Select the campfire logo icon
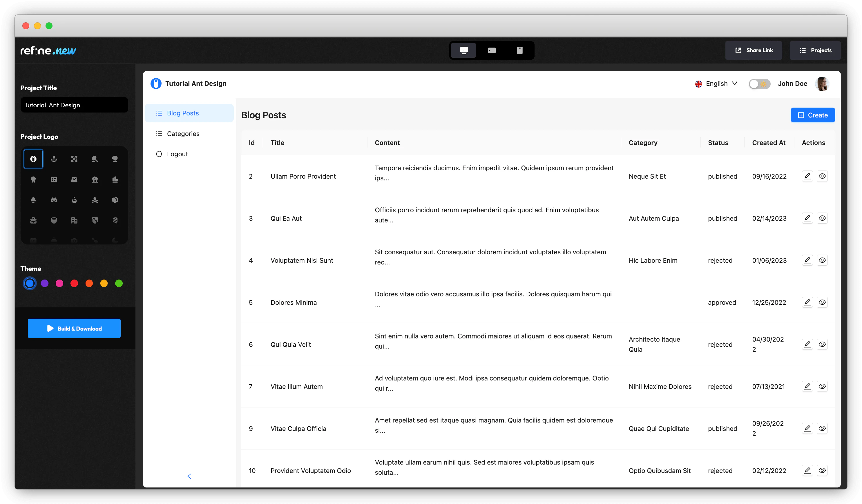862x504 pixels. [x=95, y=200]
